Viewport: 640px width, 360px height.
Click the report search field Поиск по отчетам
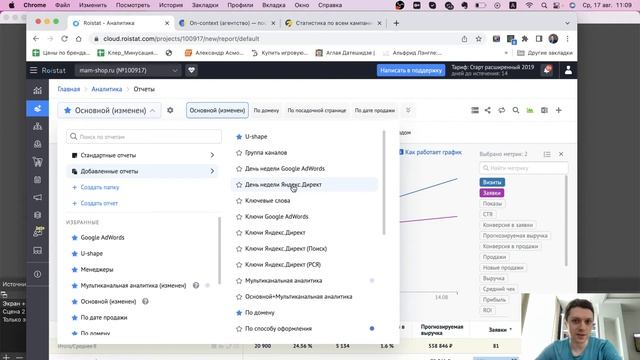(x=144, y=137)
